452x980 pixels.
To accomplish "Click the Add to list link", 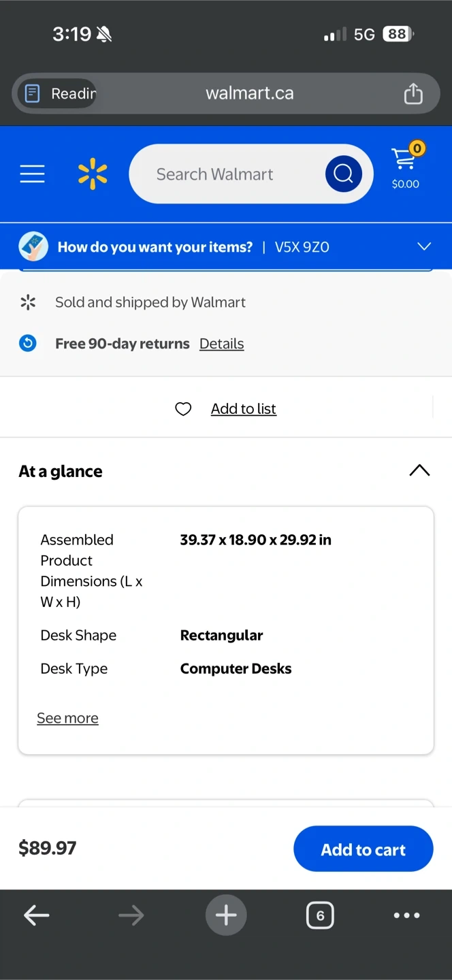I will pos(243,409).
